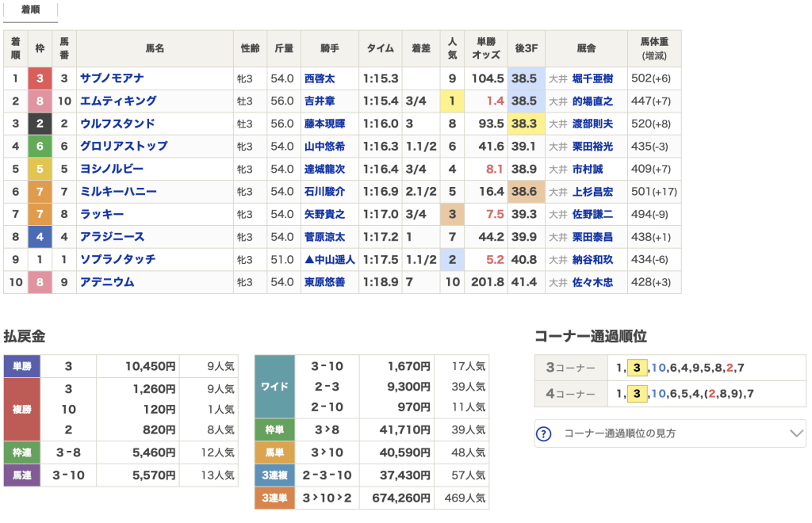The height and width of the screenshot is (523, 812).
Task: Open jockey 東原悠善
Action: [324, 282]
